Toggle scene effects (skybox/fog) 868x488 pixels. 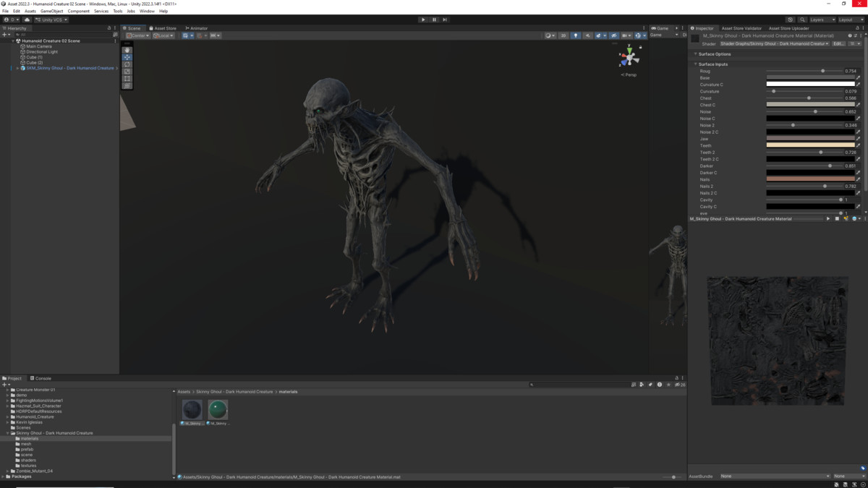[x=600, y=35]
